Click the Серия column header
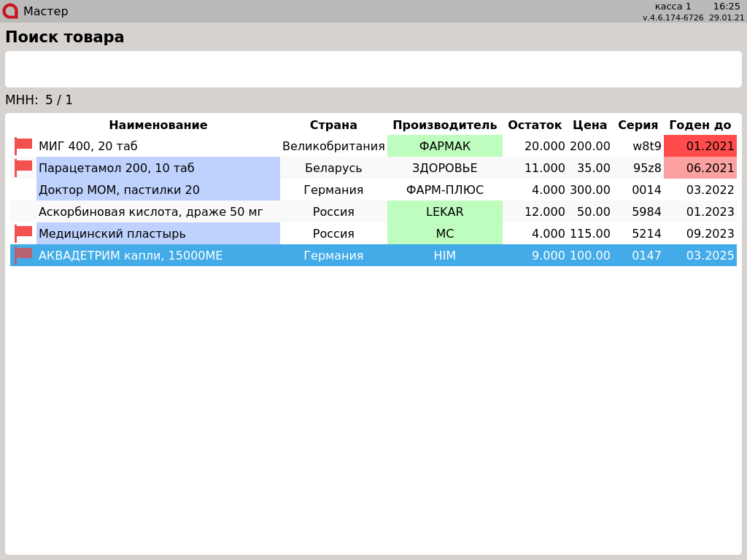Viewport: 747px width, 560px height. tap(638, 125)
